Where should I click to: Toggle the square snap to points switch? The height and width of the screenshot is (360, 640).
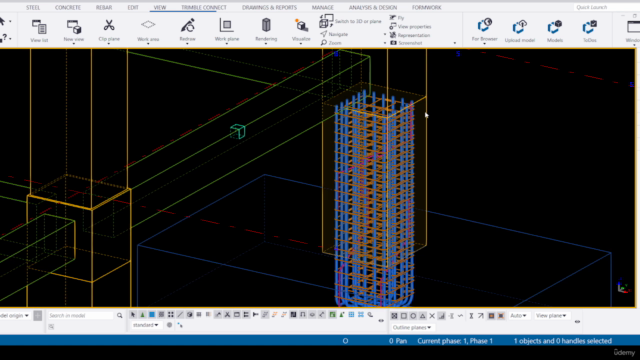[404, 316]
